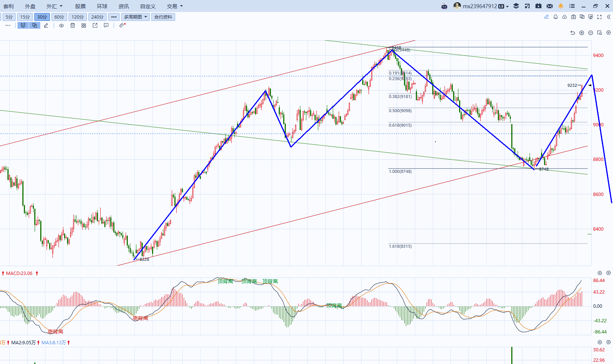Toggle the overlapping squares drawing mode
Screen dimensions: 613x364
[35, 25]
